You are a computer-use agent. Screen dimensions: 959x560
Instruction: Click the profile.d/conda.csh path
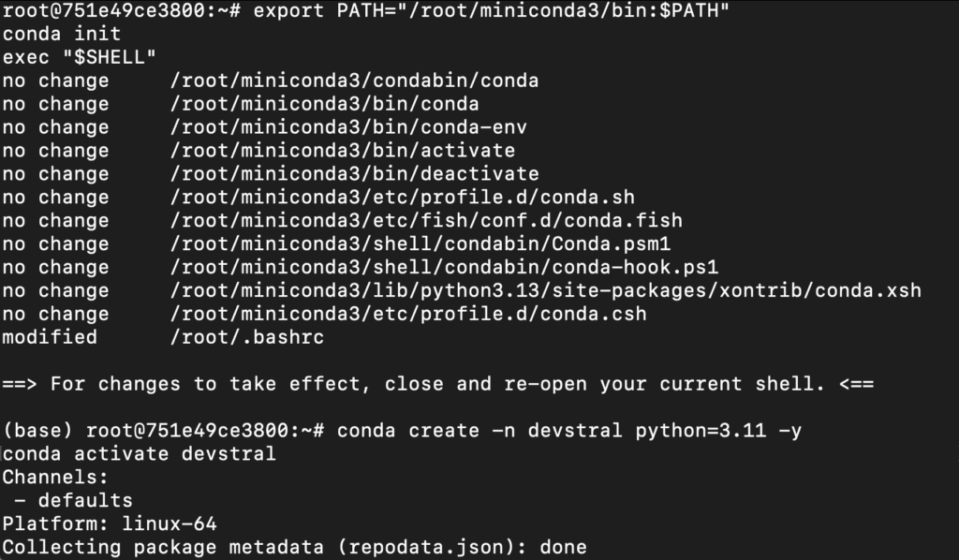(408, 314)
